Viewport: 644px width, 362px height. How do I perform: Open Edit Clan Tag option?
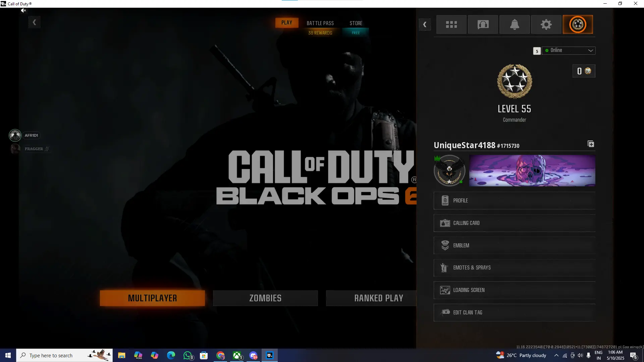point(514,313)
